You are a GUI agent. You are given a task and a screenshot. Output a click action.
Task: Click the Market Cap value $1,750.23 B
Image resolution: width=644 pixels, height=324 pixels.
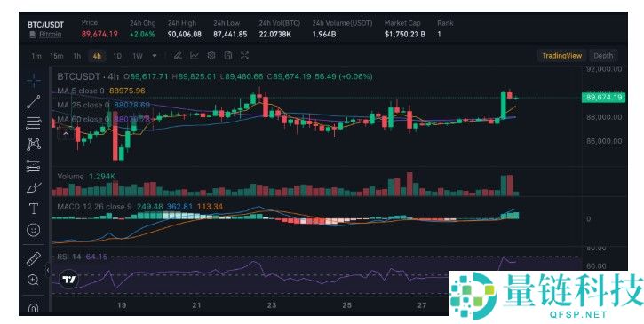405,34
